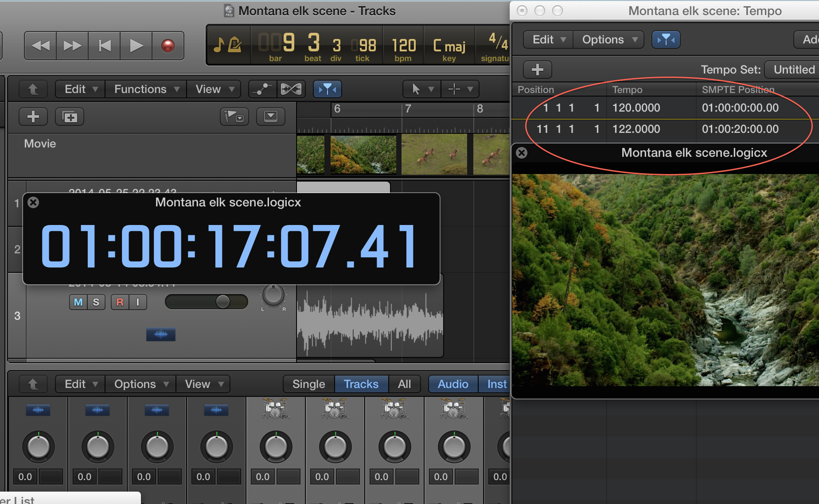Open the Edit menu in the Tempo window
819x504 pixels.
click(549, 39)
